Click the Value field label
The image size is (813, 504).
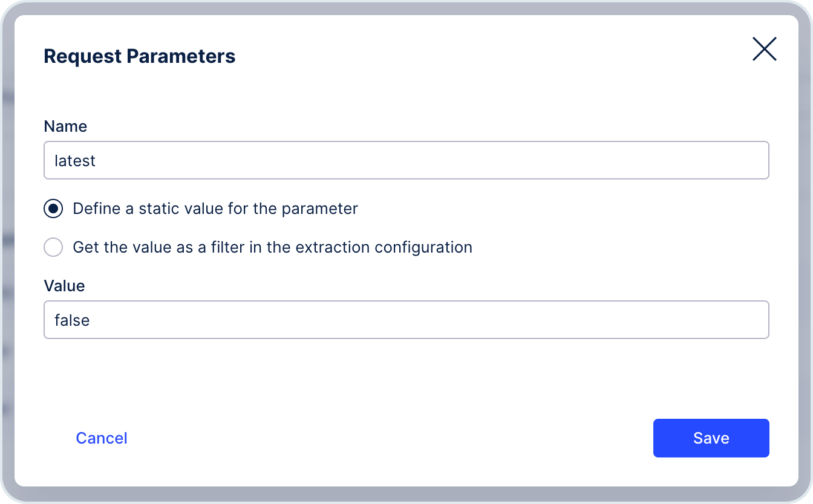pos(64,286)
